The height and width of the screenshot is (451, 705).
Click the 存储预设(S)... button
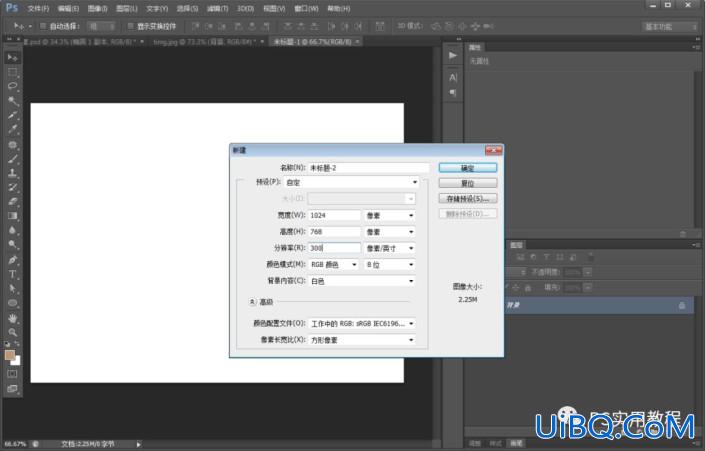pos(468,198)
